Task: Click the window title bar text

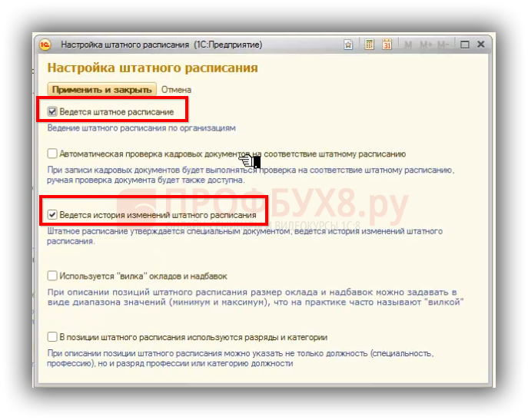Action: 161,45
